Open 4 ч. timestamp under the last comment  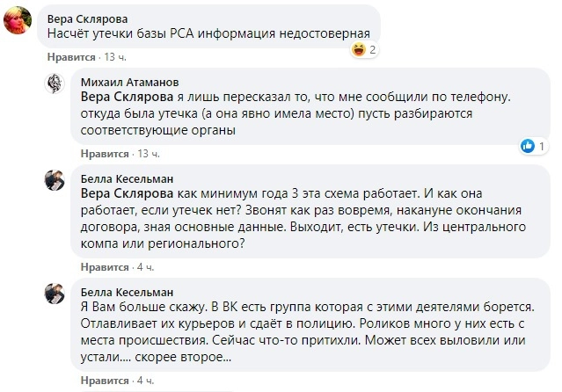(145, 379)
